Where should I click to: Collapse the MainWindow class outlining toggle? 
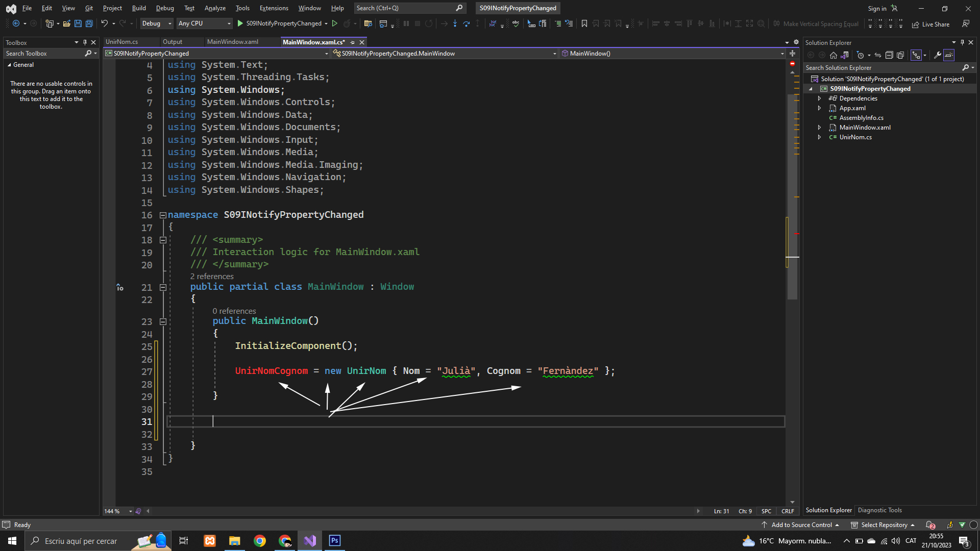[x=163, y=287]
